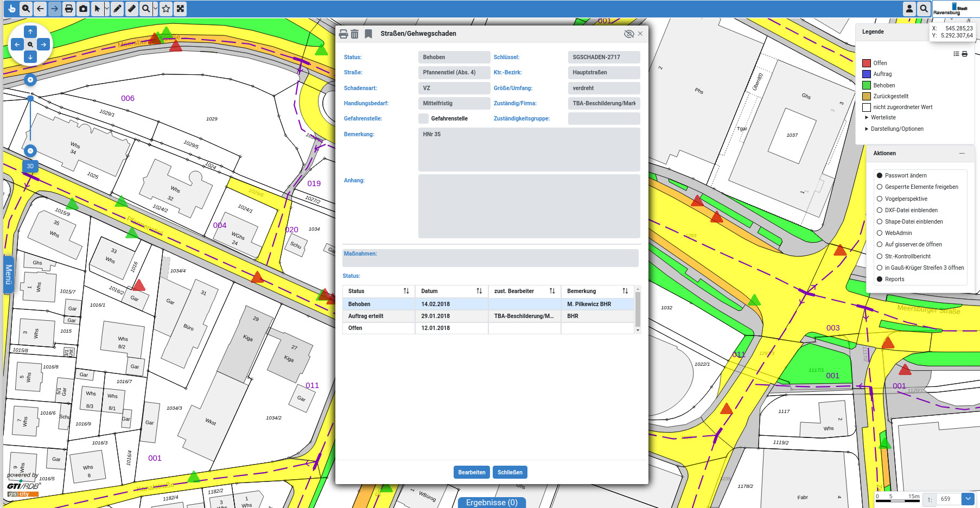Activate the pencil drawing tool

tap(117, 9)
